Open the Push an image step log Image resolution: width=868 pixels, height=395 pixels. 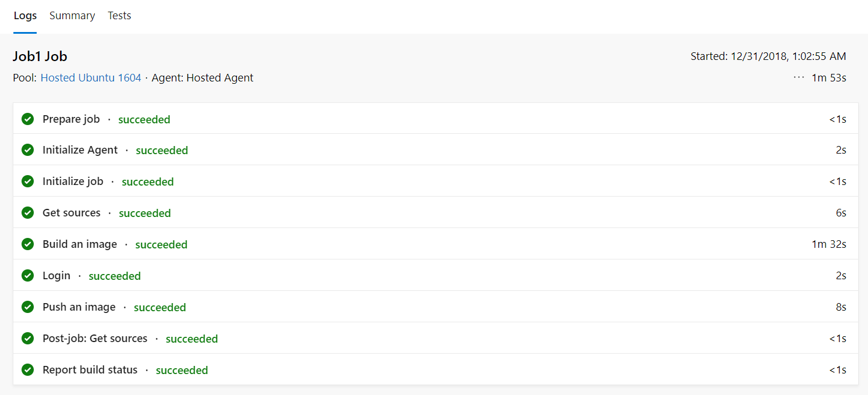click(x=79, y=307)
